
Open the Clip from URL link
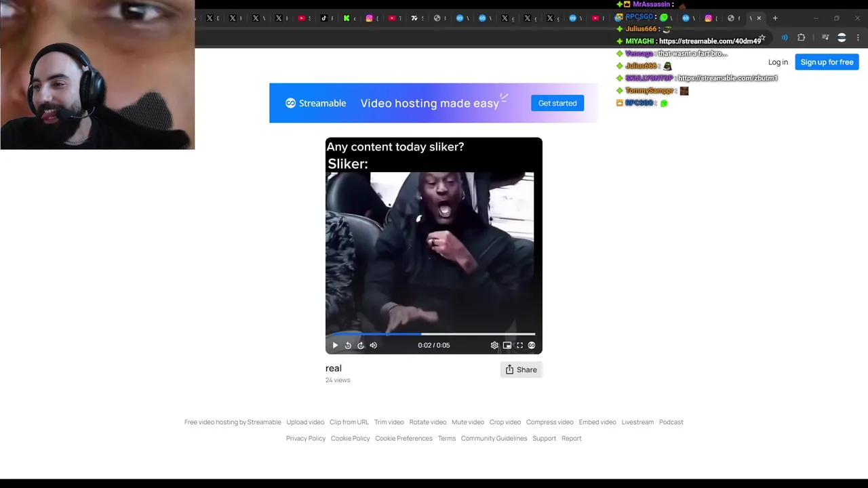click(349, 422)
